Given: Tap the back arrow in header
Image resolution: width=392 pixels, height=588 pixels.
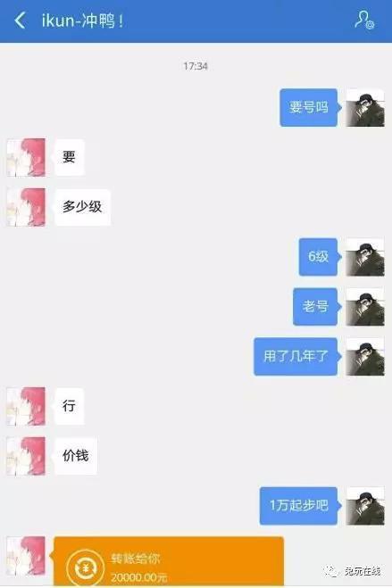Looking at the screenshot, I should (21, 21).
